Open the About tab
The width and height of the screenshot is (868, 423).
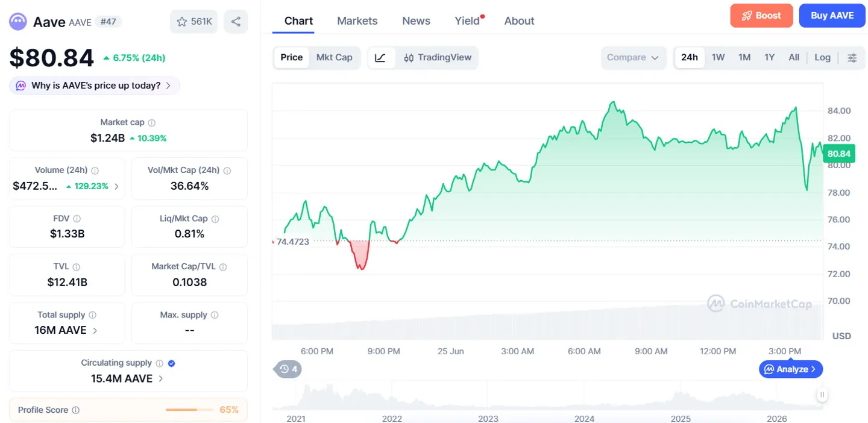point(519,20)
